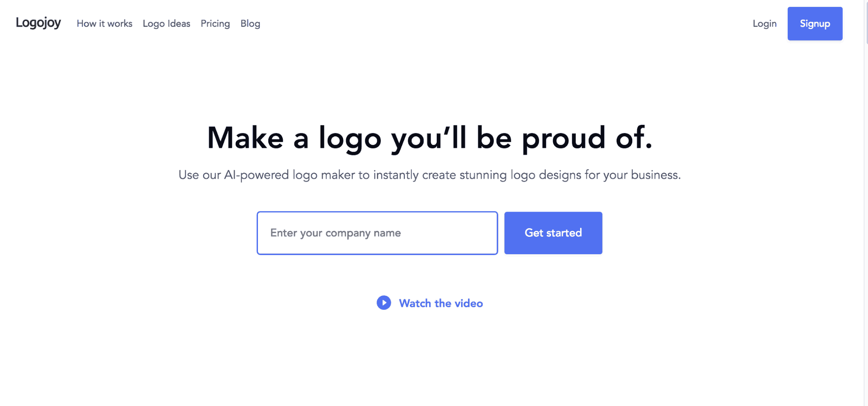
Task: Click the Logojoy logo in the header
Action: pyautogui.click(x=38, y=23)
